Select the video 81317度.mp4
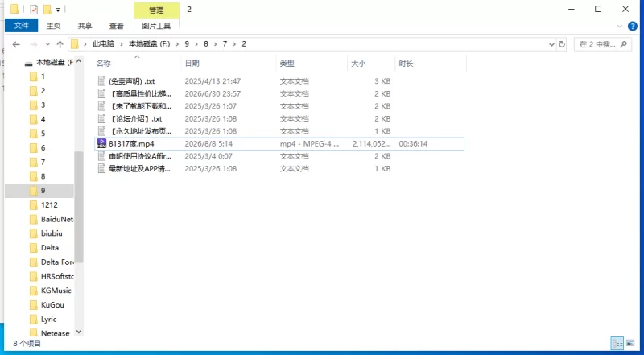 (131, 144)
